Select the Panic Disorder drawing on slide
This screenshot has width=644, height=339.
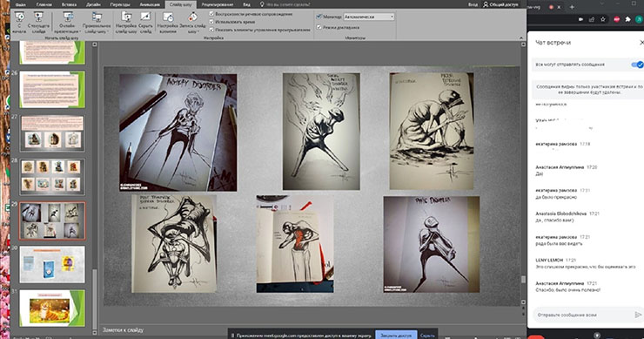point(432,244)
